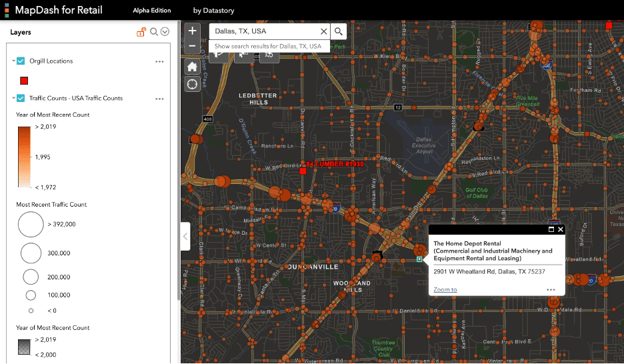Open Traffic Counts layer options menu

pos(159,99)
